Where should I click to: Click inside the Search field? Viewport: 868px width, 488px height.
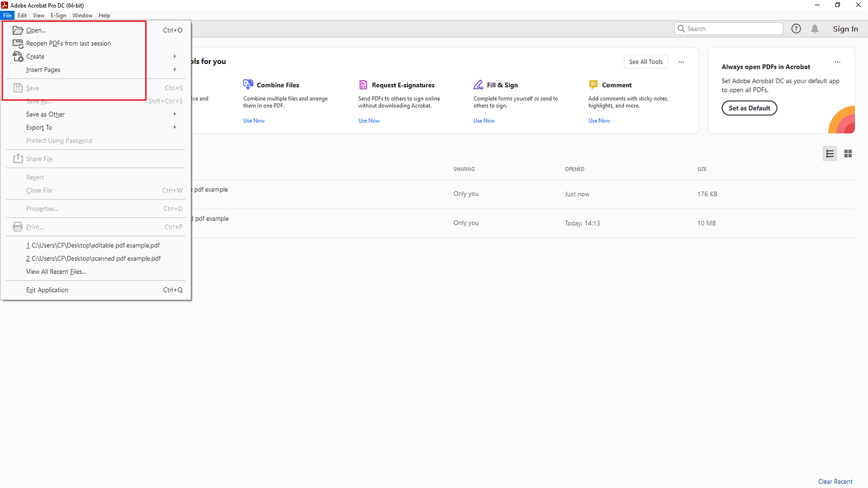(x=729, y=29)
